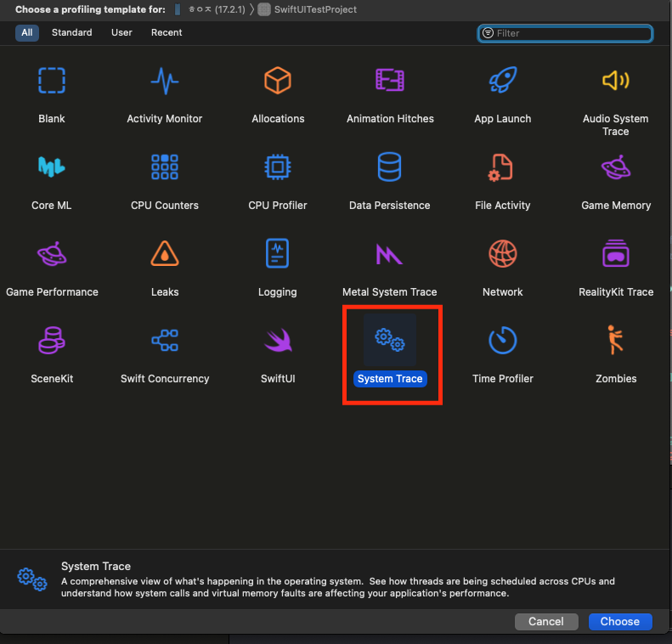Pick the Time Profiler clock icon
The width and height of the screenshot is (672, 644).
pyautogui.click(x=503, y=340)
